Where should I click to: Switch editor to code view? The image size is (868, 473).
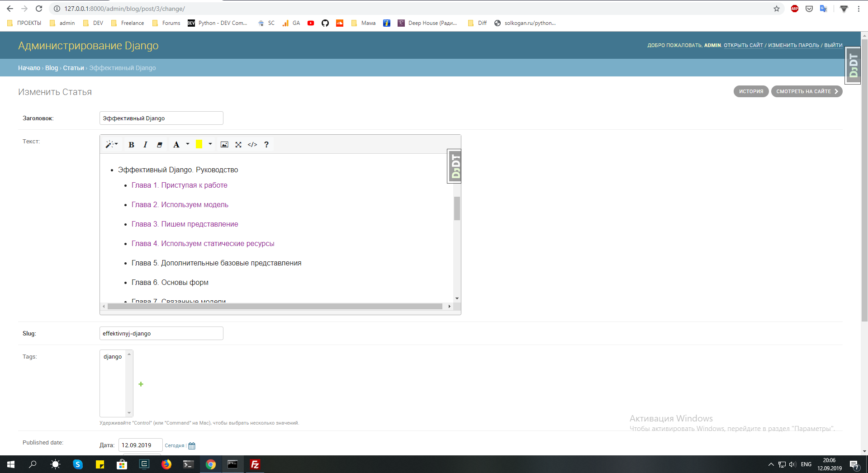252,145
